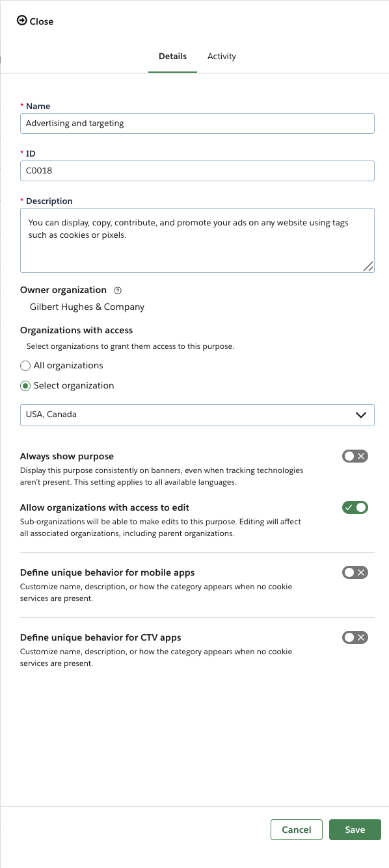Open the USA, Canada organization dropdown
Image resolution: width=389 pixels, height=868 pixels.
point(197,415)
